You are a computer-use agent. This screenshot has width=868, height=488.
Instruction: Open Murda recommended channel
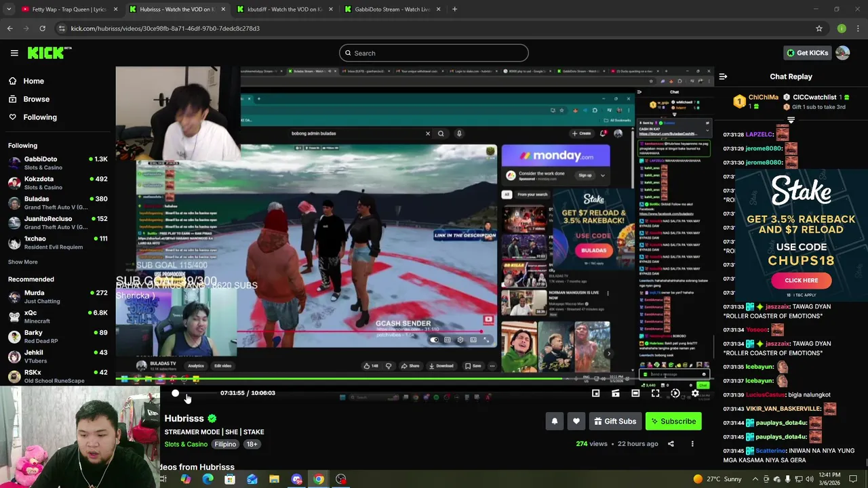(58, 297)
